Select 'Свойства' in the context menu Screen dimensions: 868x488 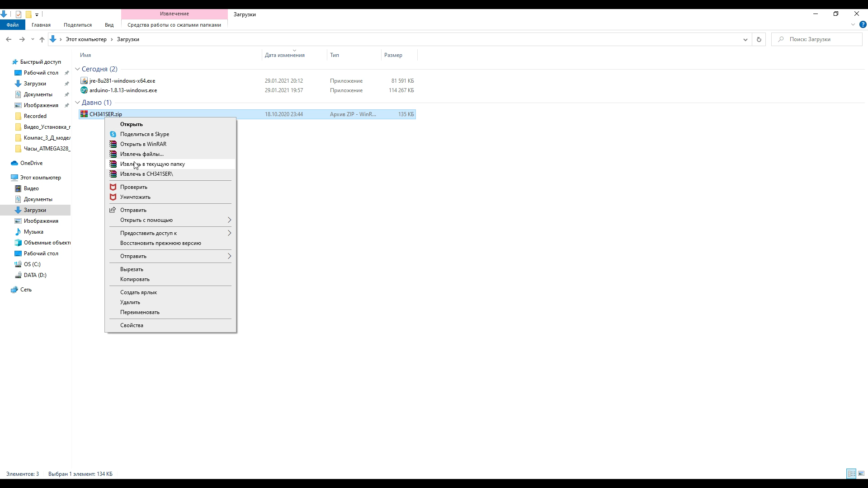point(132,325)
